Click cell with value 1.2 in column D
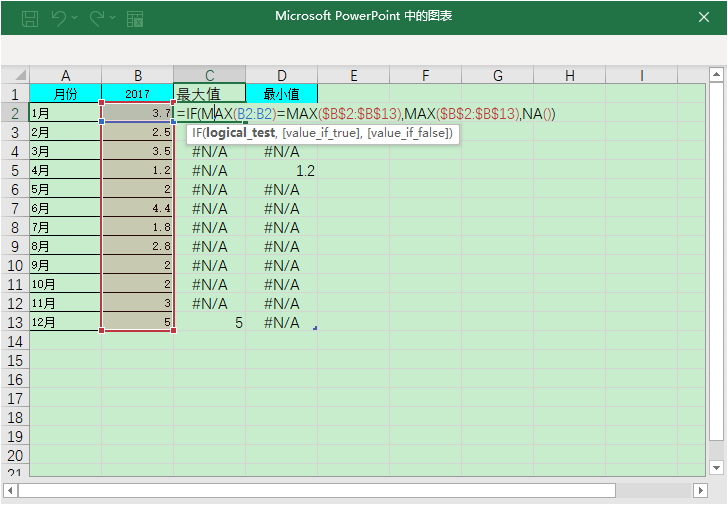Viewport: 728px width, 505px height. pos(282,171)
